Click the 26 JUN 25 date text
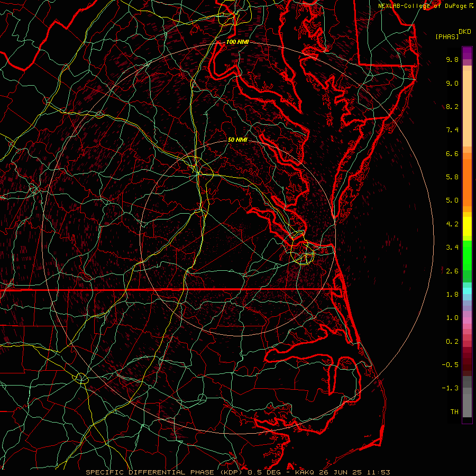This screenshot has width=476, height=476. pyautogui.click(x=340, y=472)
